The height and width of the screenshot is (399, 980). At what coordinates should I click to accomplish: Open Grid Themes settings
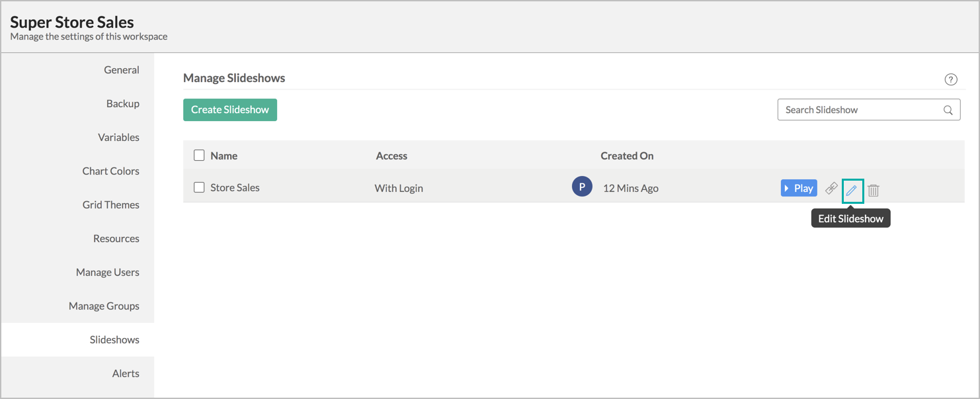point(110,205)
